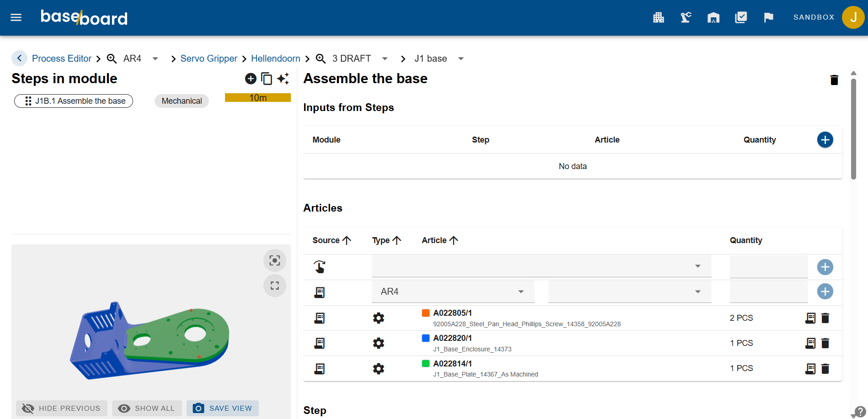The image size is (868, 419).
Task: Toggle Show All parts
Action: (147, 408)
